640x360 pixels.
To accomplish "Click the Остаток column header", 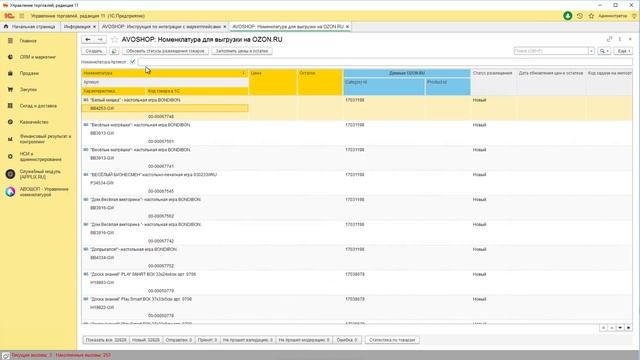I will [320, 82].
